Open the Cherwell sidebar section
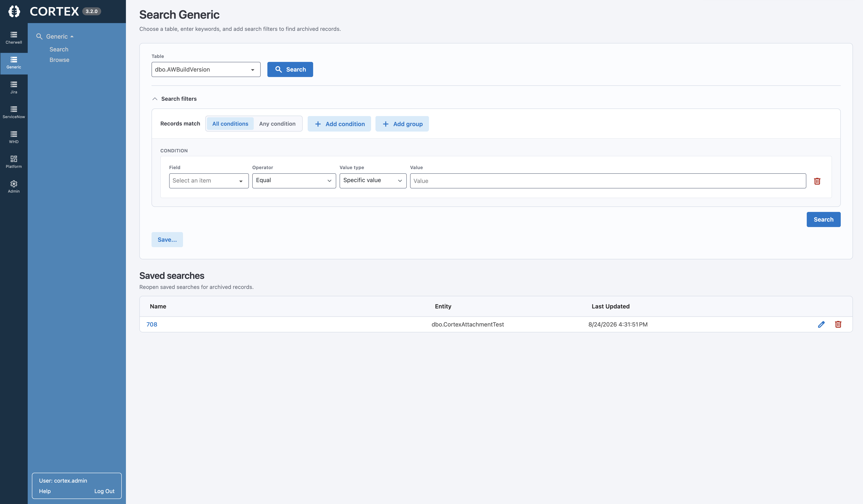This screenshot has height=504, width=863. pos(14,38)
